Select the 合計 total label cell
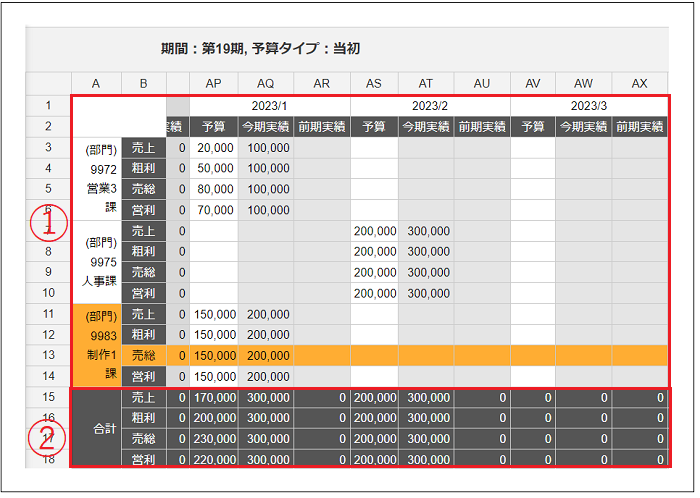Screen dimensions: 700x498 tap(97, 428)
